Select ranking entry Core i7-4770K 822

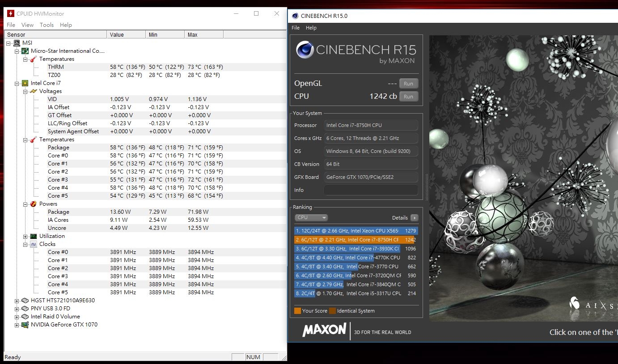point(356,258)
